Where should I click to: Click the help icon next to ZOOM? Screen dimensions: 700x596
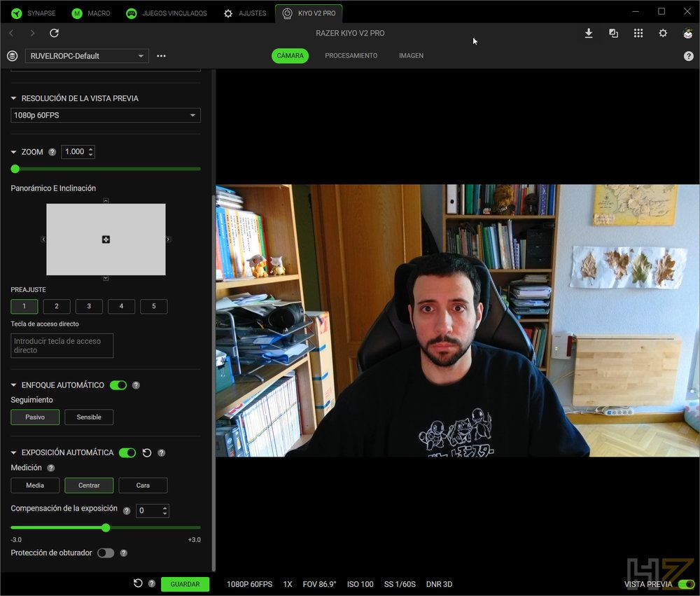[x=52, y=152]
